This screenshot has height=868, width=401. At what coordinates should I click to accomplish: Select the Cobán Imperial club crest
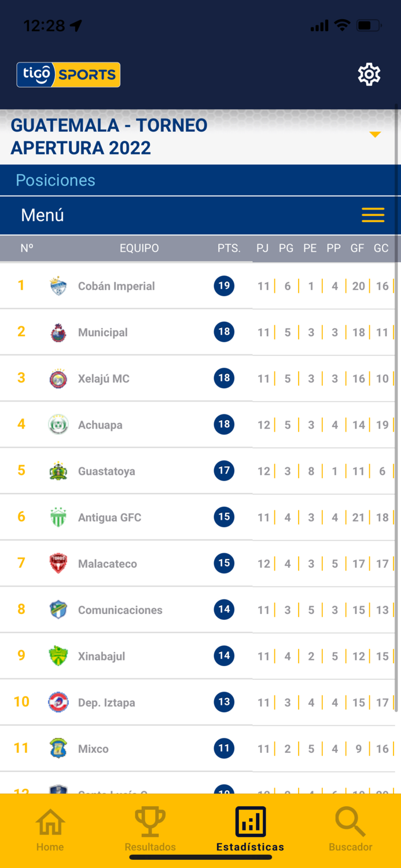tap(58, 285)
